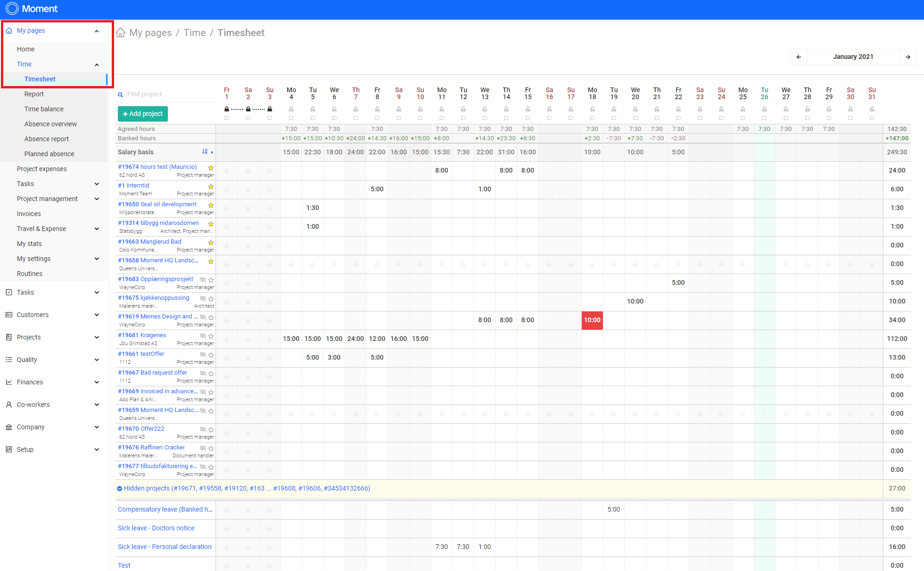Click the home icon in breadcrumb
The width and height of the screenshot is (924, 571).
coord(121,32)
